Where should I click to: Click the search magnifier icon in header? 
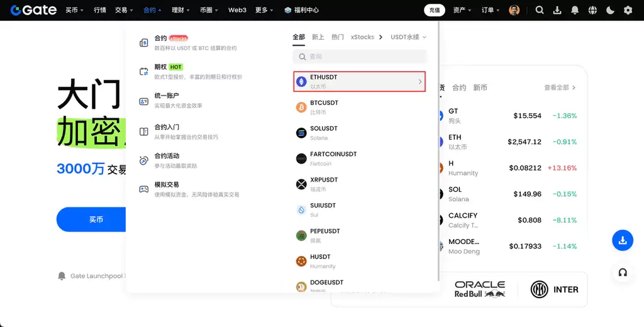[x=540, y=10]
